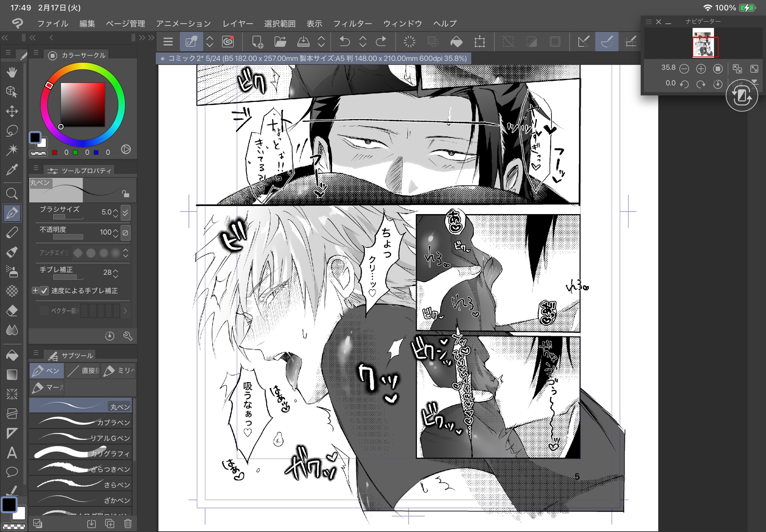Select the Auto select magic wand tool
766x532 pixels.
(x=12, y=149)
